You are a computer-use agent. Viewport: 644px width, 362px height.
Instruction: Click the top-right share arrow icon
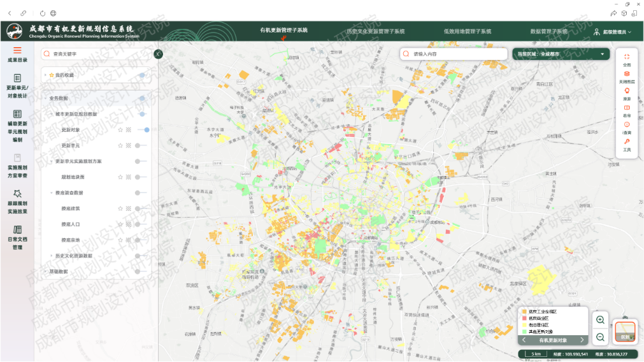click(x=613, y=13)
